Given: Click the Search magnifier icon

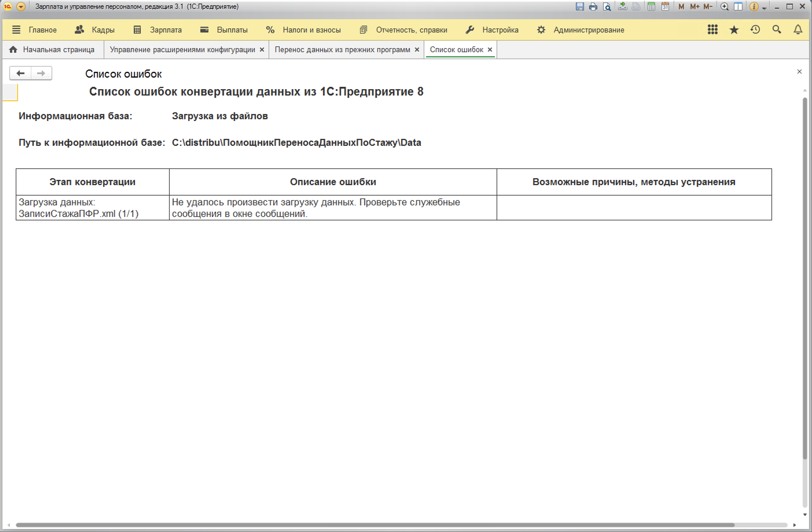Looking at the screenshot, I should 777,30.
